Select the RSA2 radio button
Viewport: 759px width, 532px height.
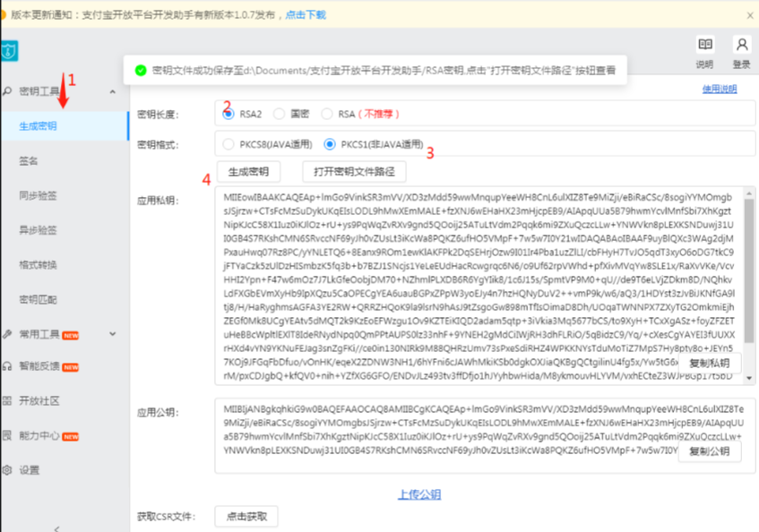[228, 114]
